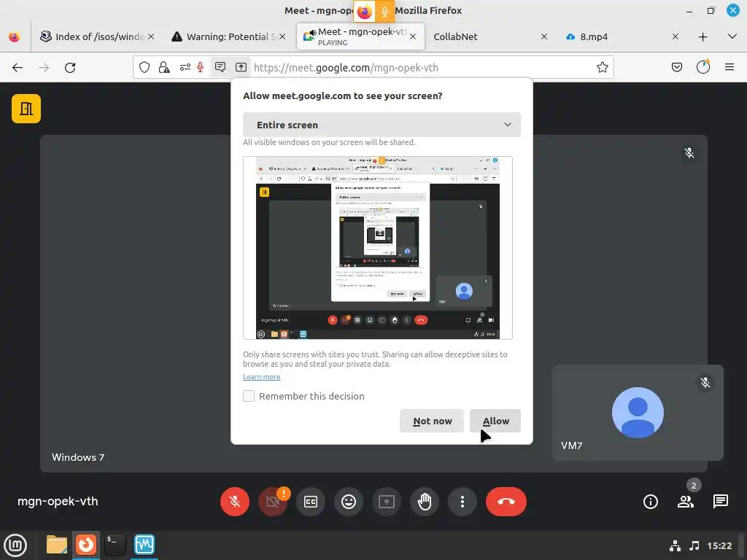Screen dimensions: 747x560
Task: Open the emoji reactions button
Action: (x=349, y=502)
